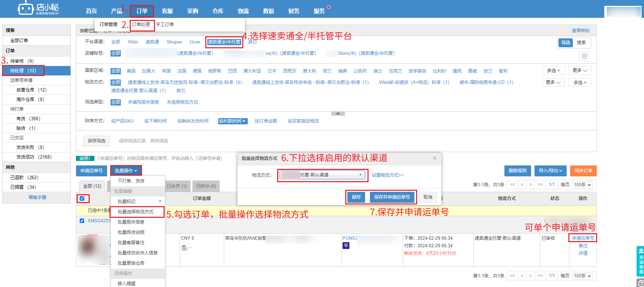Screen dimensions: 644x287
Task: Open 设置物流方式>> link
Action: (388, 175)
